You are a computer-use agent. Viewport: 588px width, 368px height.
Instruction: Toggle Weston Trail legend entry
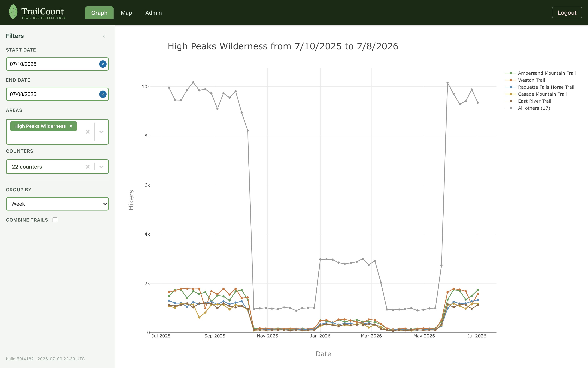click(525, 80)
